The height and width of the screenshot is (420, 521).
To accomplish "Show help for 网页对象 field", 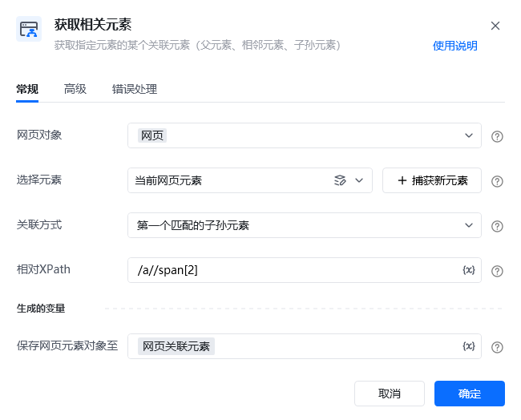I will [x=497, y=136].
